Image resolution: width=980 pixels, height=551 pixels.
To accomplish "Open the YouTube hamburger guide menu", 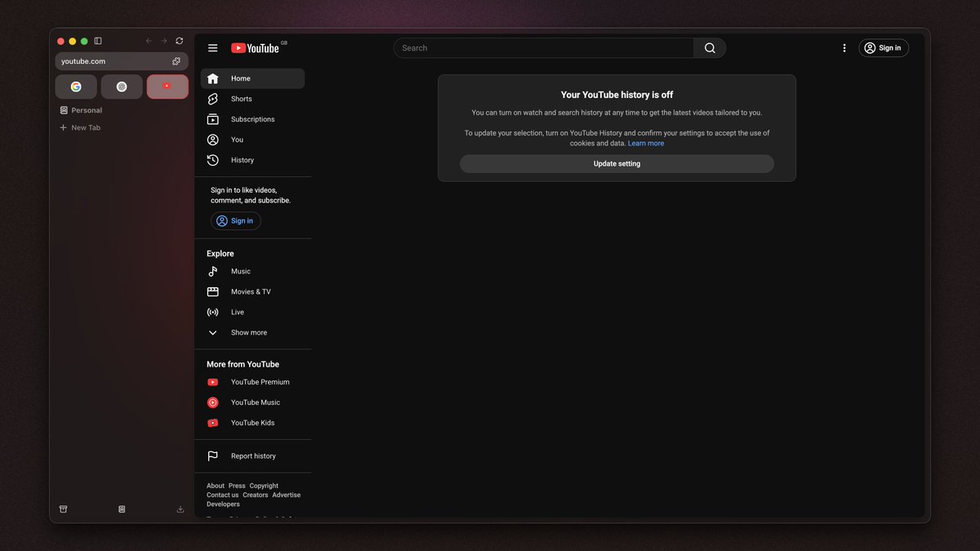I will (x=213, y=48).
